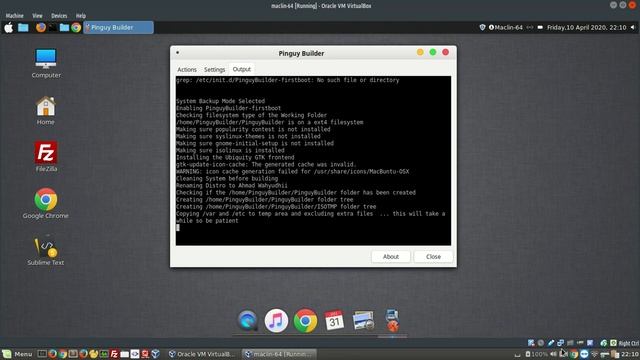The image size is (640, 360).
Task: Click the host clock showing 22:10
Action: 630,354
